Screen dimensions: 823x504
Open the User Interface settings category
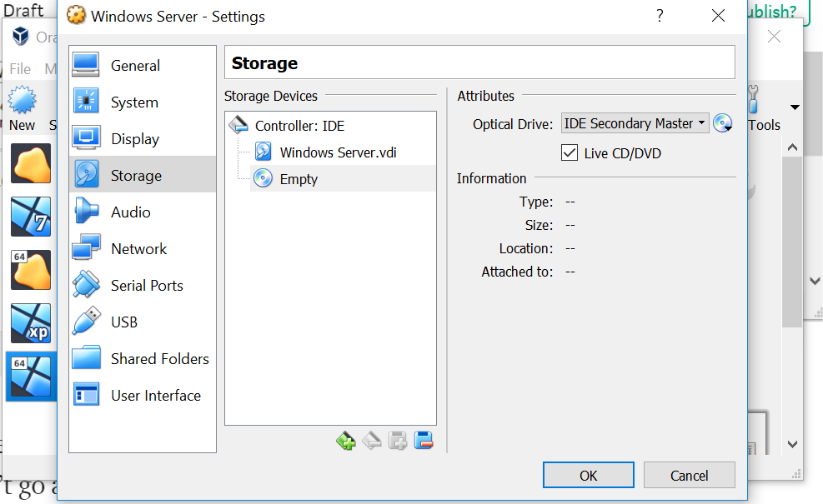pos(143,396)
